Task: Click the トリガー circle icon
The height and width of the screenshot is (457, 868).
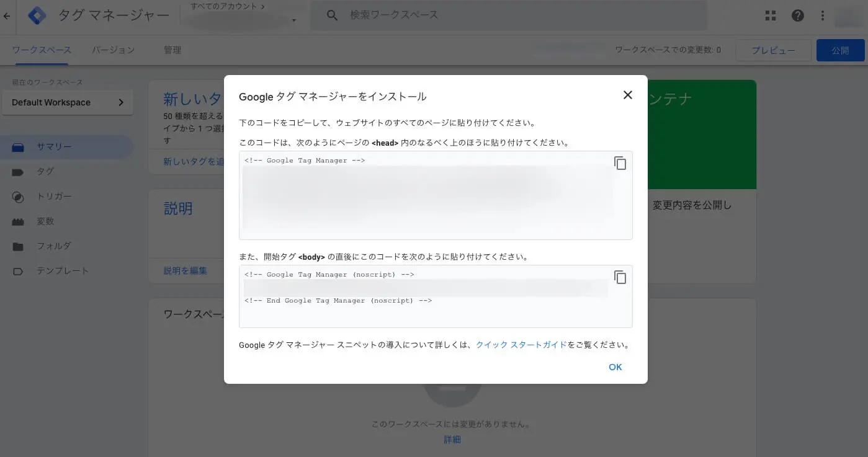Action: click(x=18, y=197)
